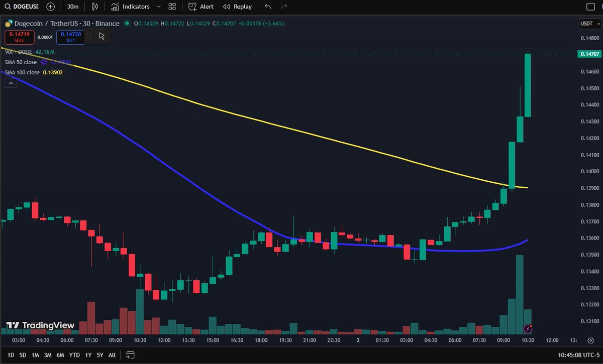Click the 42.16M volume value
Viewport: 603px width, 364px height.
tap(45, 52)
